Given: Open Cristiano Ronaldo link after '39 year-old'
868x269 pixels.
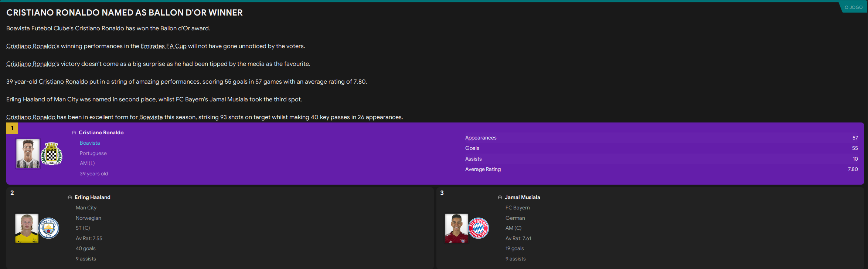Looking at the screenshot, I should 63,82.
